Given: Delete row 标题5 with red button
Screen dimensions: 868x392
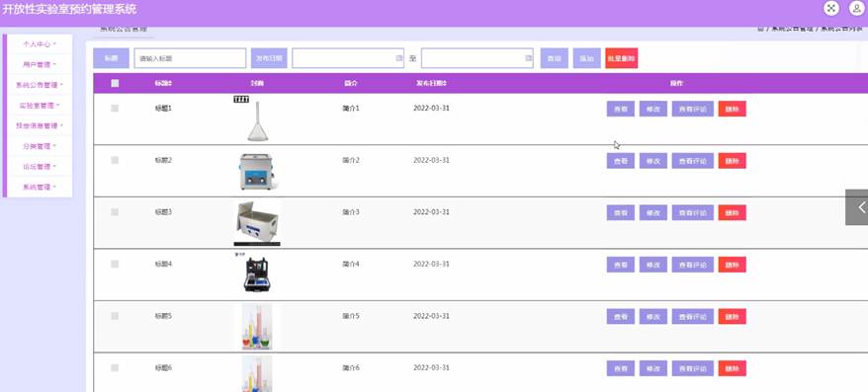Looking at the screenshot, I should pyautogui.click(x=733, y=317).
